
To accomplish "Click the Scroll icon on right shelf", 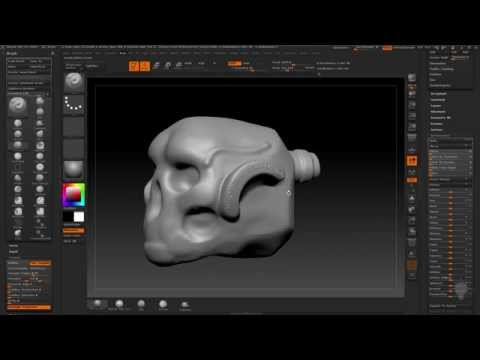I will tap(412, 94).
